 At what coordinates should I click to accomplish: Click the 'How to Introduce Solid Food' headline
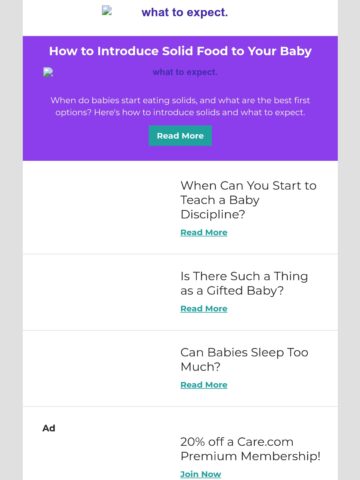180,51
